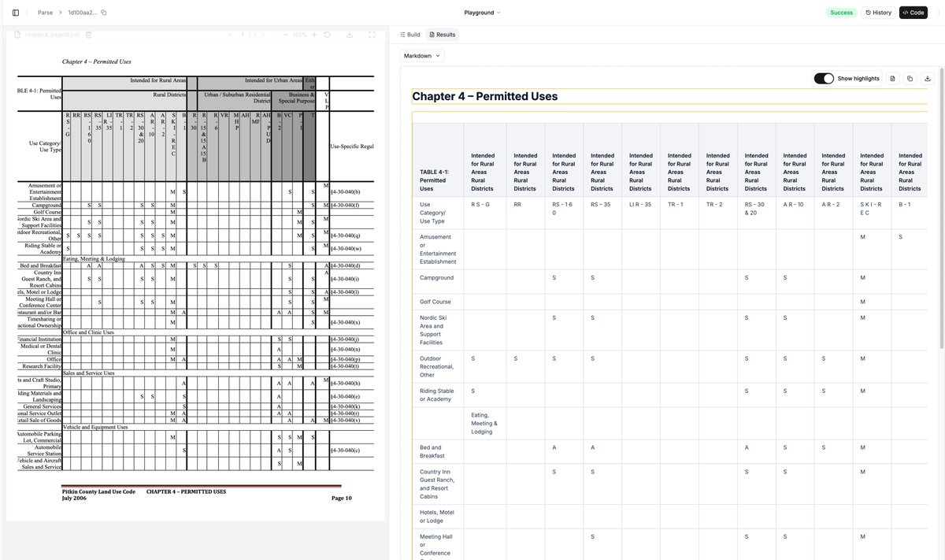Click the delete icon beside chapter4_page10.pdf
The image size is (945, 560).
click(88, 35)
